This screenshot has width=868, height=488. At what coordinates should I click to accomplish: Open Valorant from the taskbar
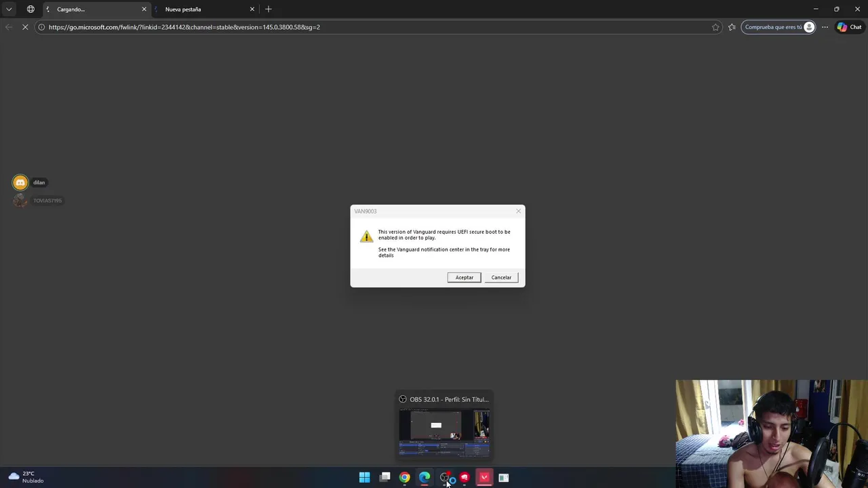(484, 477)
